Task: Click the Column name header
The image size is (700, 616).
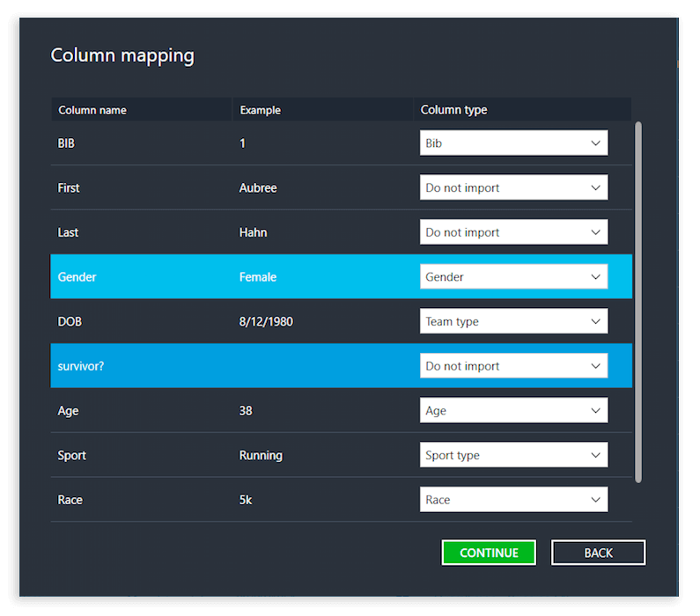Action: point(92,110)
